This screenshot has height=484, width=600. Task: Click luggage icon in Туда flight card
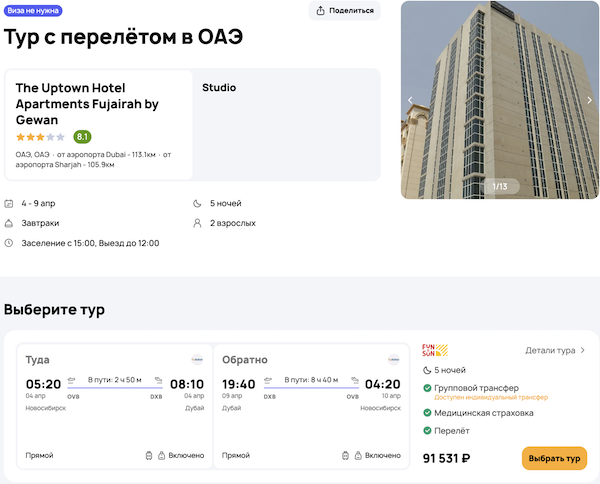pyautogui.click(x=149, y=455)
